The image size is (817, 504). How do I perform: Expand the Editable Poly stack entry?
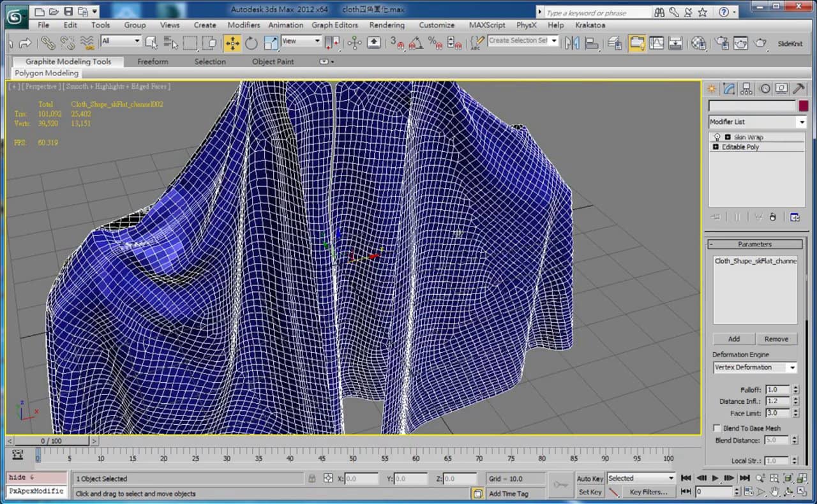click(716, 147)
